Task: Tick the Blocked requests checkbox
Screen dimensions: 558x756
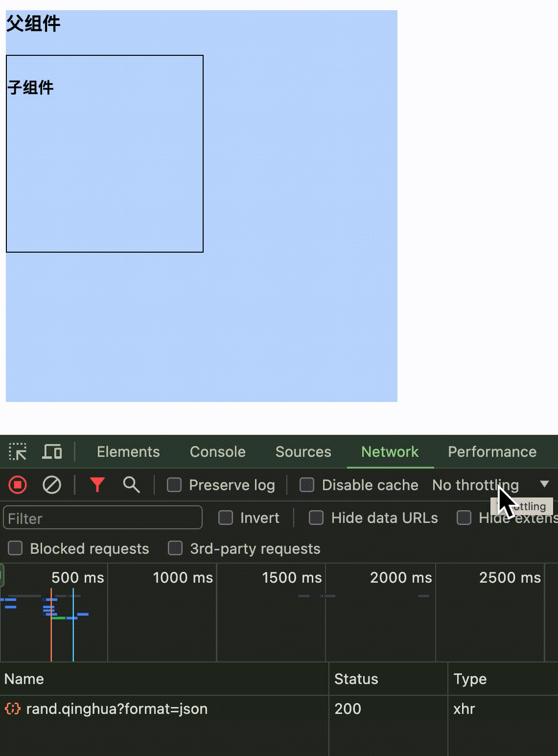Action: (x=15, y=548)
